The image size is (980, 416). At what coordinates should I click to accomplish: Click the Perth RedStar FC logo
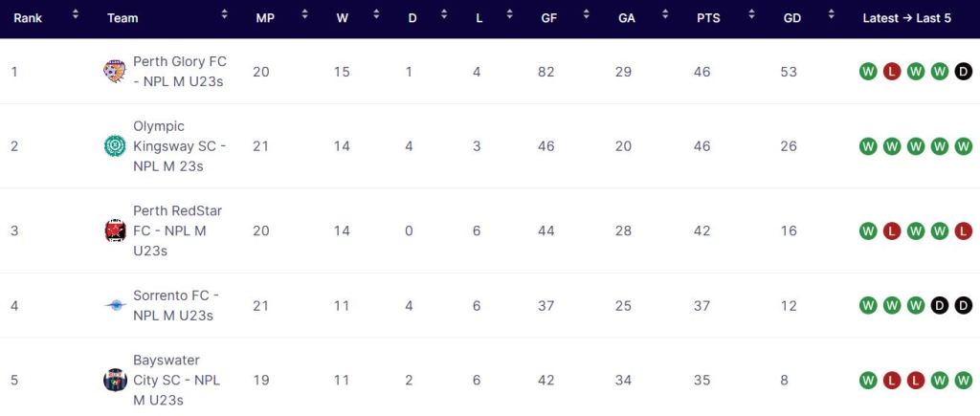[x=115, y=230]
